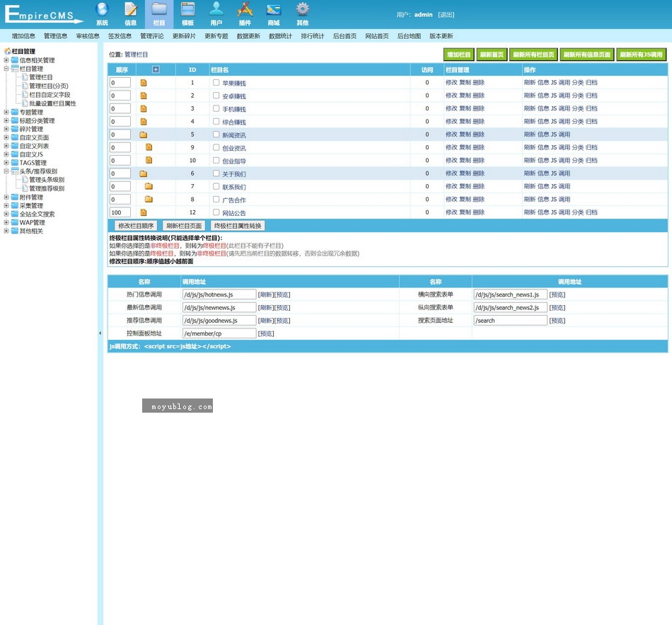The width and height of the screenshot is (672, 625).
Task: Click the file icon for 网站公告 row
Action: [144, 212]
